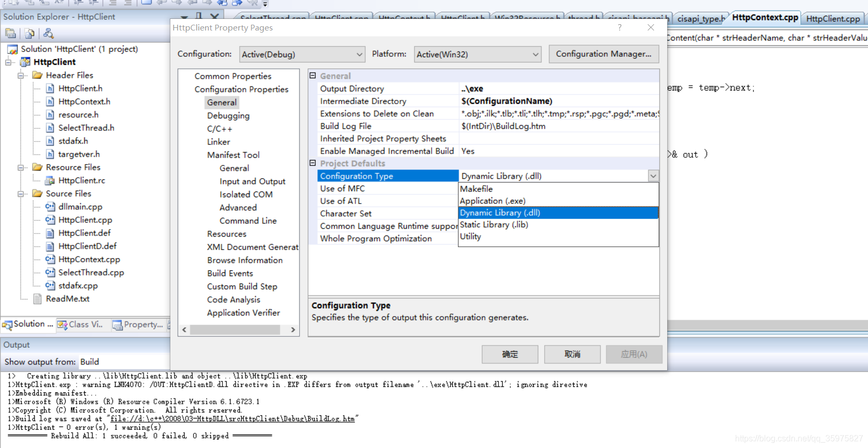Viewport: 868px width, 448px height.
Task: Switch to the cisapi_type.h editor tab
Action: (700, 18)
